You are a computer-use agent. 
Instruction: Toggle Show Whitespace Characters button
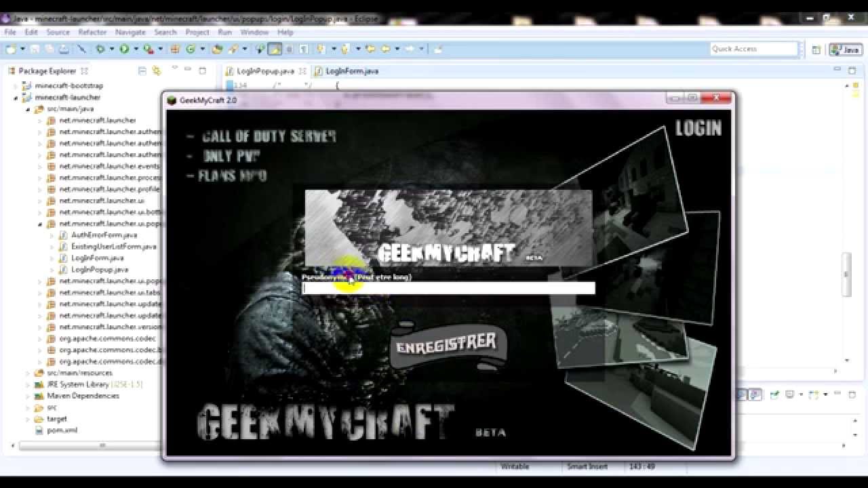(x=304, y=49)
